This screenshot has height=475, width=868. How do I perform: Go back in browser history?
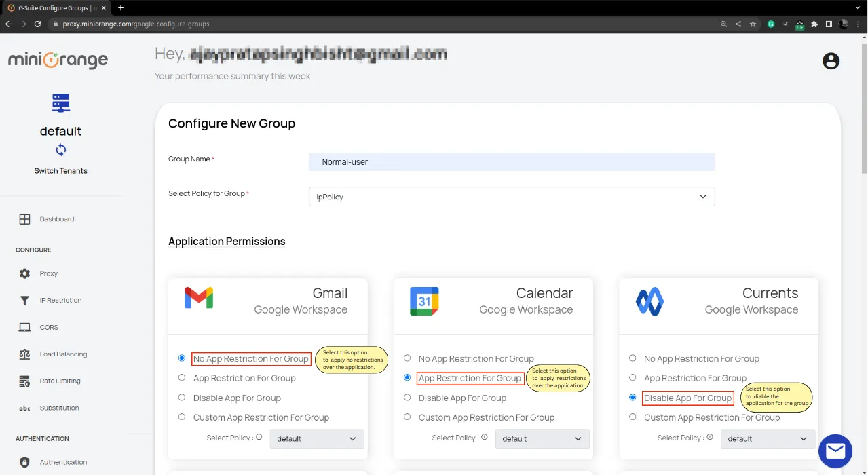[x=8, y=24]
